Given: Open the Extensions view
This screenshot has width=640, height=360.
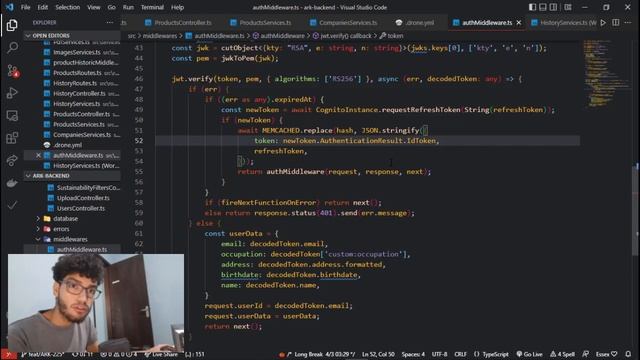Looking at the screenshot, I should (x=12, y=138).
